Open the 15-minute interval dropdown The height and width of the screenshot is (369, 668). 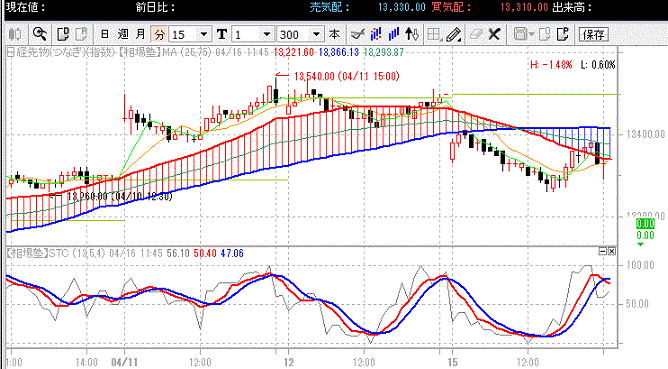pyautogui.click(x=204, y=34)
